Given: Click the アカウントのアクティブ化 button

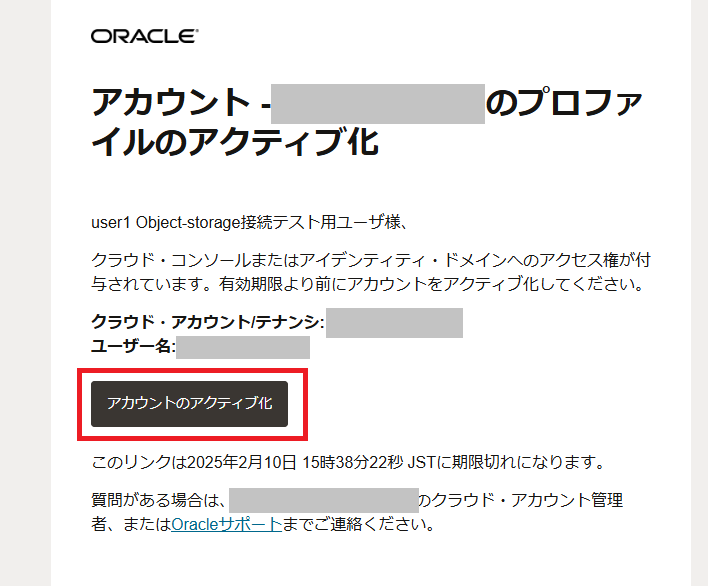Looking at the screenshot, I should tap(189, 404).
